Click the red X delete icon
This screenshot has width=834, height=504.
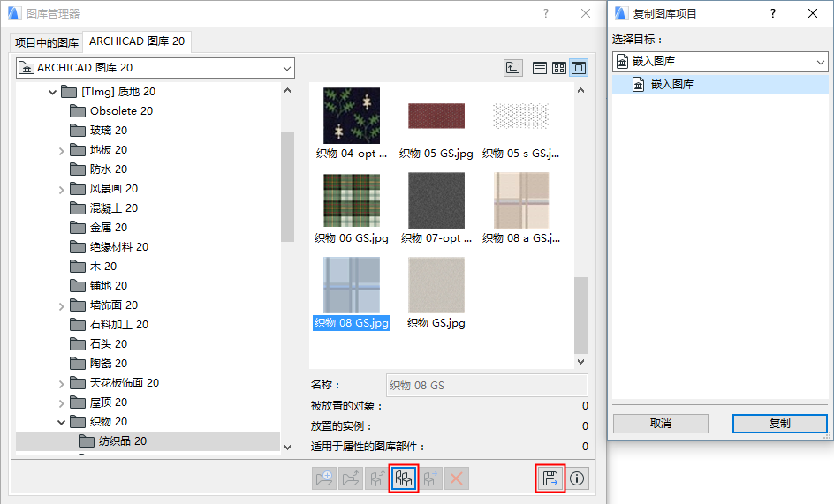point(457,478)
